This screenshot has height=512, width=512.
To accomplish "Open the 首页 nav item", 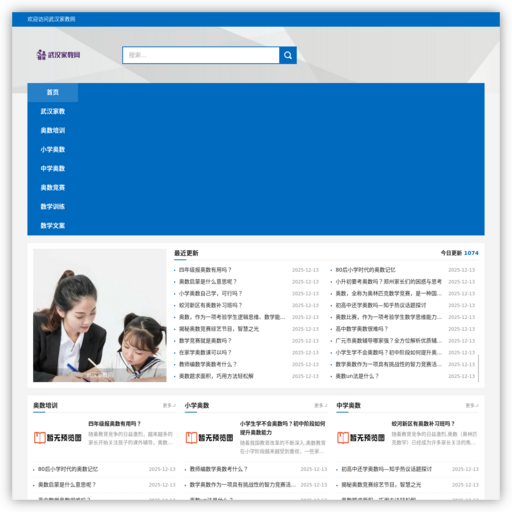I will [x=53, y=92].
